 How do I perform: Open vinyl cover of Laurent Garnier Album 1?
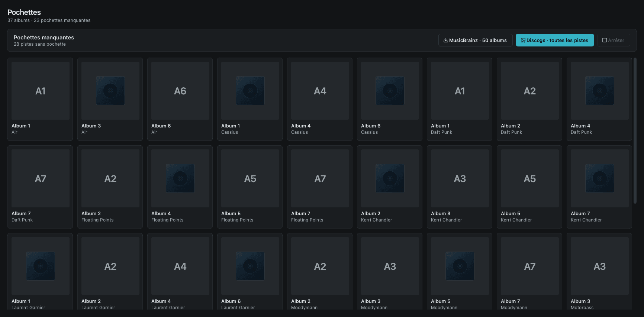(41, 266)
